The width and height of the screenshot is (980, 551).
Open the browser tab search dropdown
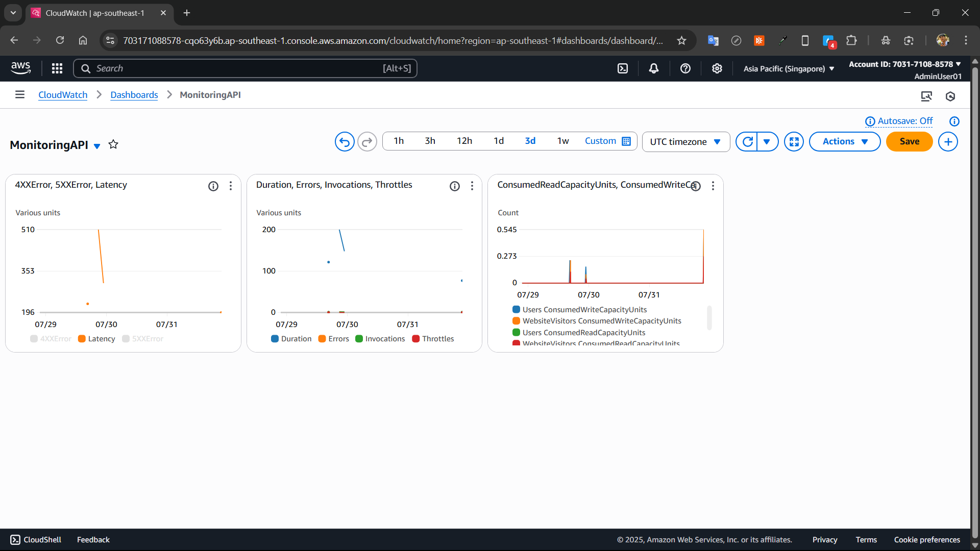point(13,13)
